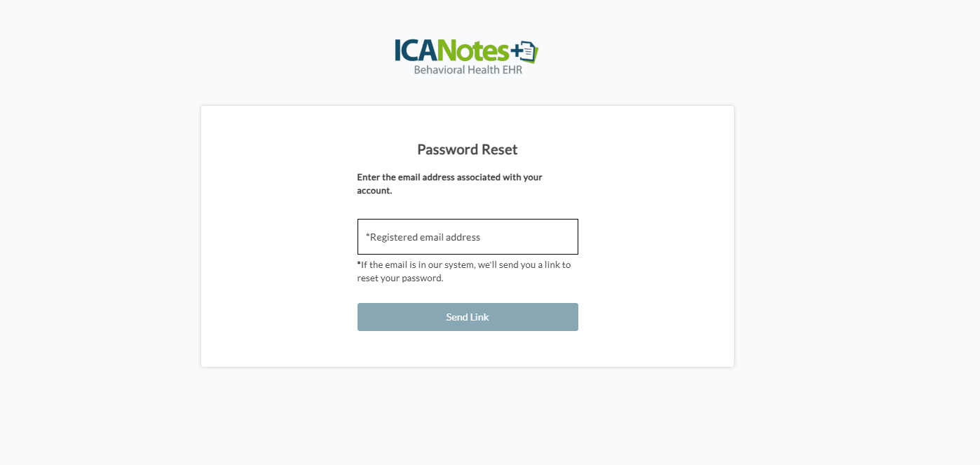Click the word "account." in the instructions

374,191
